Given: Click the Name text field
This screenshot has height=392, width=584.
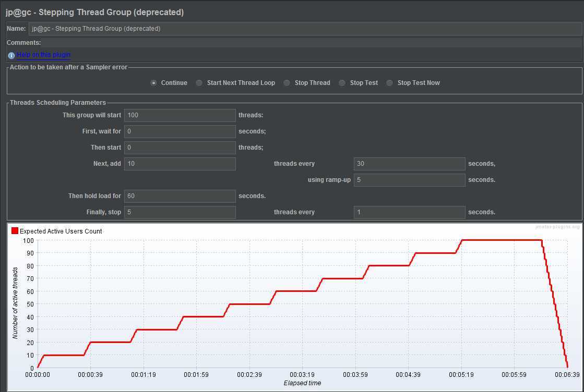Looking at the screenshot, I should pyautogui.click(x=305, y=29).
